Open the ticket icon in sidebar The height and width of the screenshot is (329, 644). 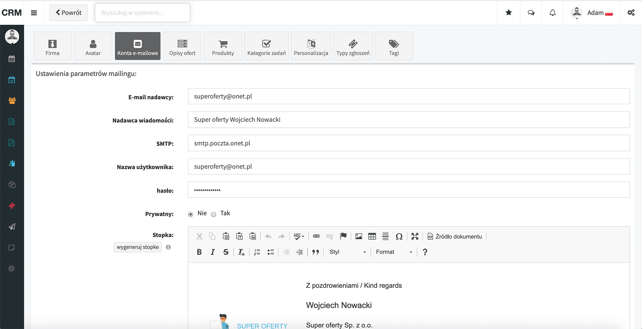12,206
